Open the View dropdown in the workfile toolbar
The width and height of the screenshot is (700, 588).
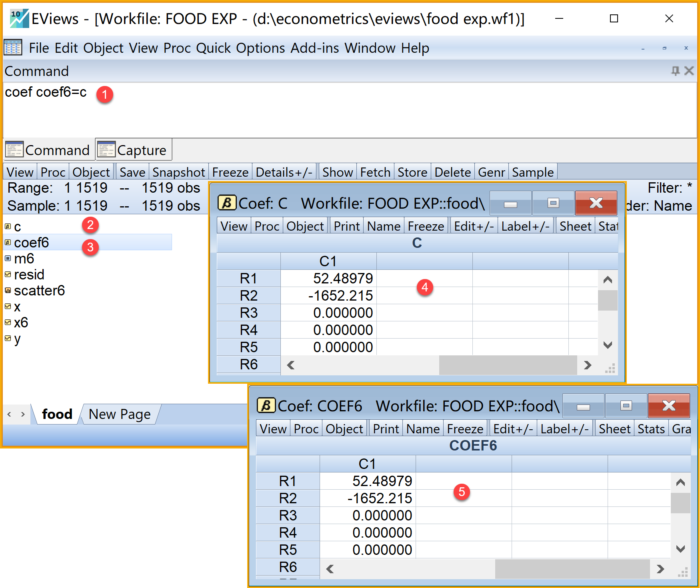pos(20,172)
